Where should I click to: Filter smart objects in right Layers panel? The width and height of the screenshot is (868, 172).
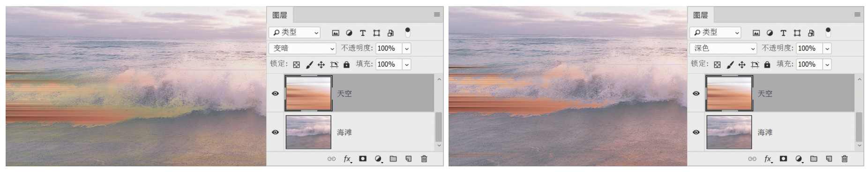pos(811,33)
